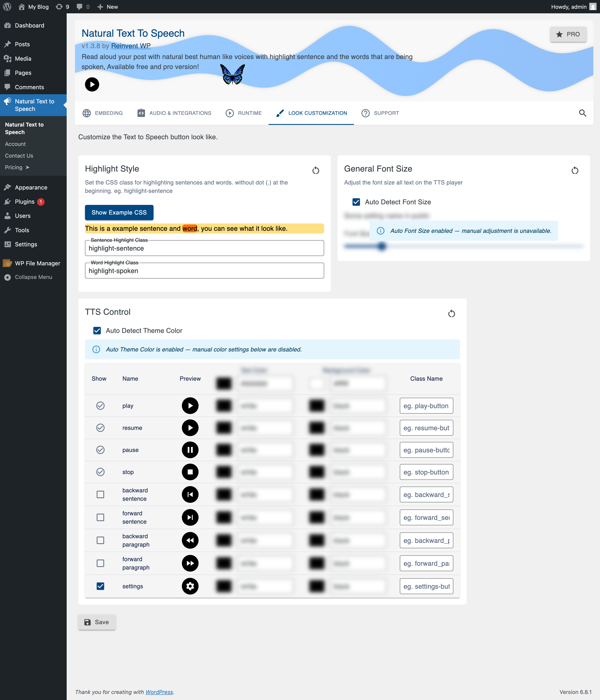
Task: Switch to the Runtime tab
Action: coord(244,113)
